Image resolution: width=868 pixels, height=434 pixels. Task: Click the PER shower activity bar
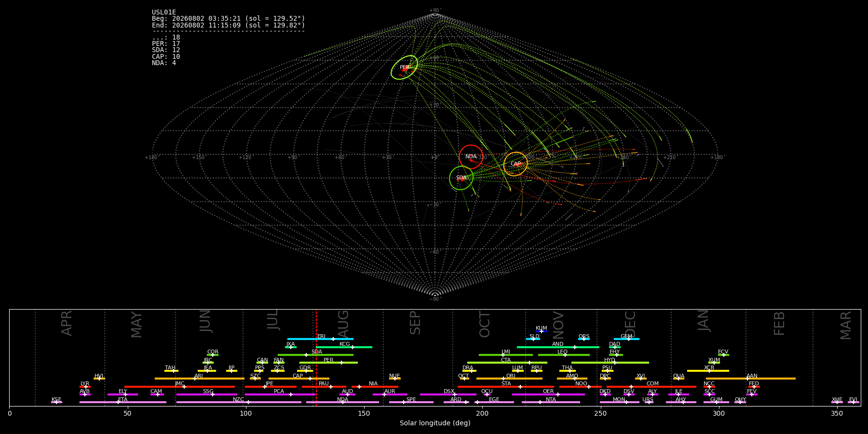click(x=328, y=363)
